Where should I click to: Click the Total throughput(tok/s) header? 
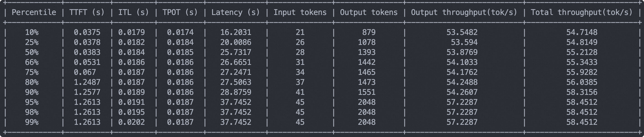point(582,12)
